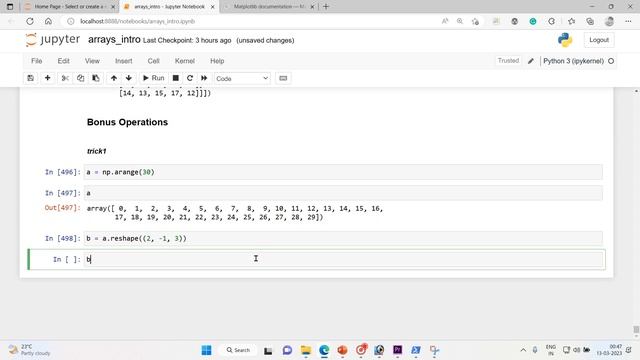Open the command palette keyboard icon

pos(283,78)
